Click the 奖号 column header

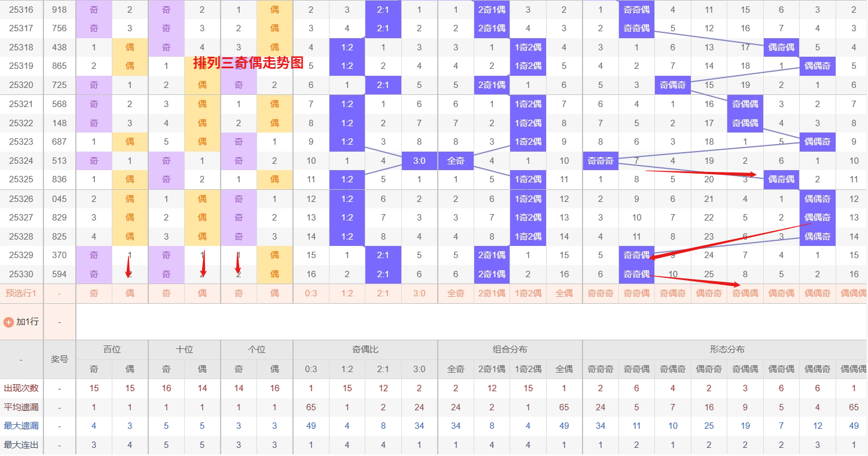coord(60,359)
